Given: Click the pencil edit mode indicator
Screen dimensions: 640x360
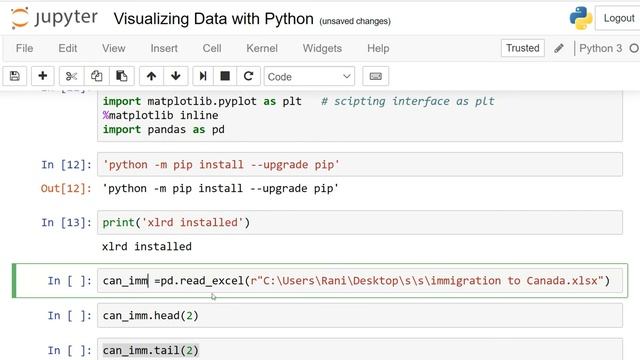Looking at the screenshot, I should point(559,49).
